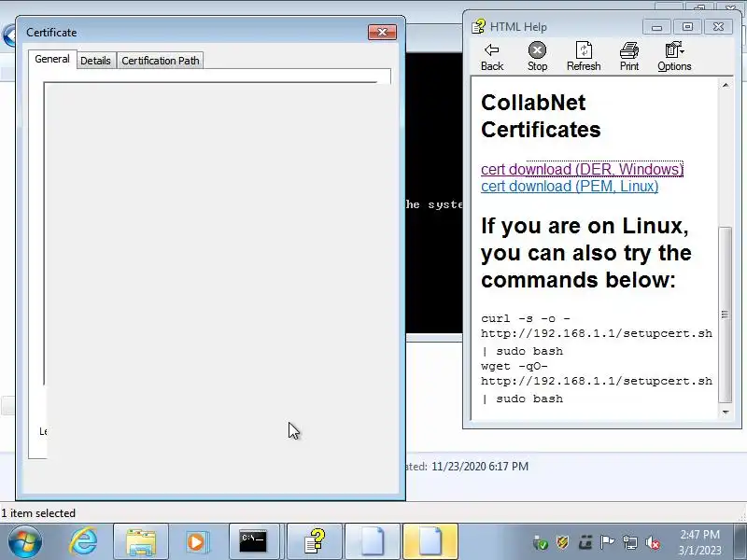This screenshot has height=560, width=747.
Task: Click HTML Help scrollbar up arrow
Action: pos(726,85)
